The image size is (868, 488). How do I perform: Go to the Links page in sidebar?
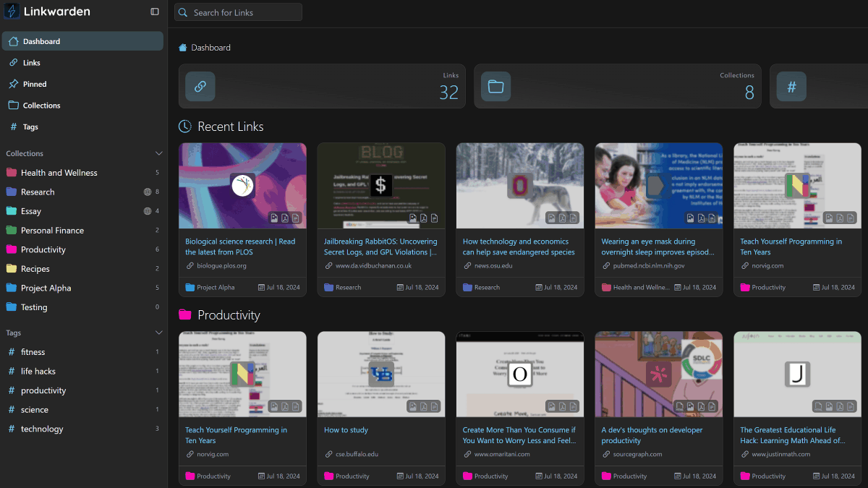[x=32, y=63]
